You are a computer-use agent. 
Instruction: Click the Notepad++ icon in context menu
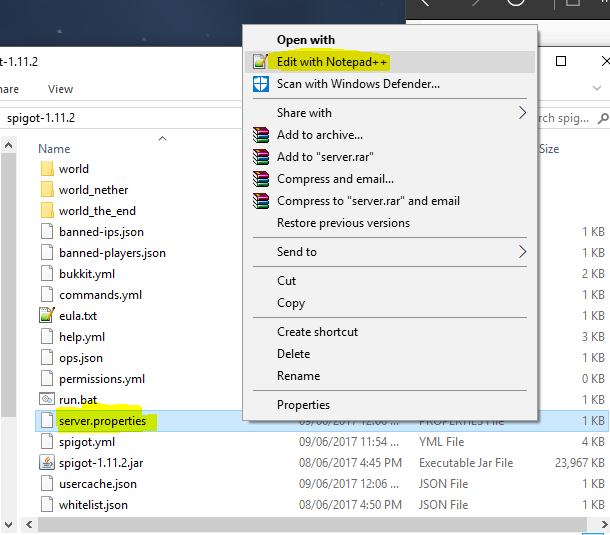click(261, 61)
